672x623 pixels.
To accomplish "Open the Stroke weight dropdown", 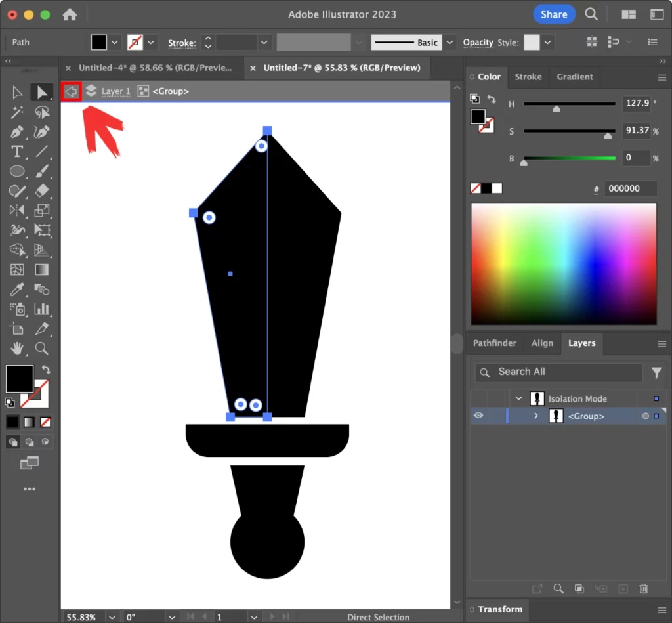I will point(264,43).
